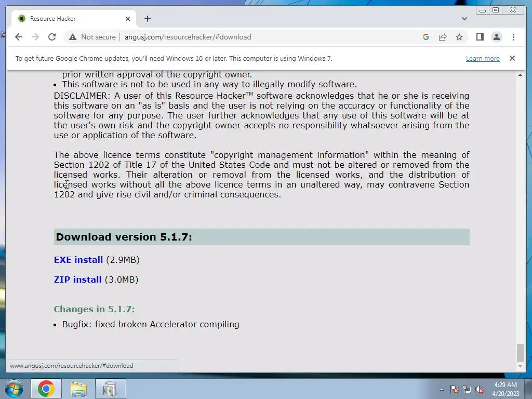This screenshot has height=399, width=532.
Task: Open the Chrome three-dot menu
Action: [513, 37]
